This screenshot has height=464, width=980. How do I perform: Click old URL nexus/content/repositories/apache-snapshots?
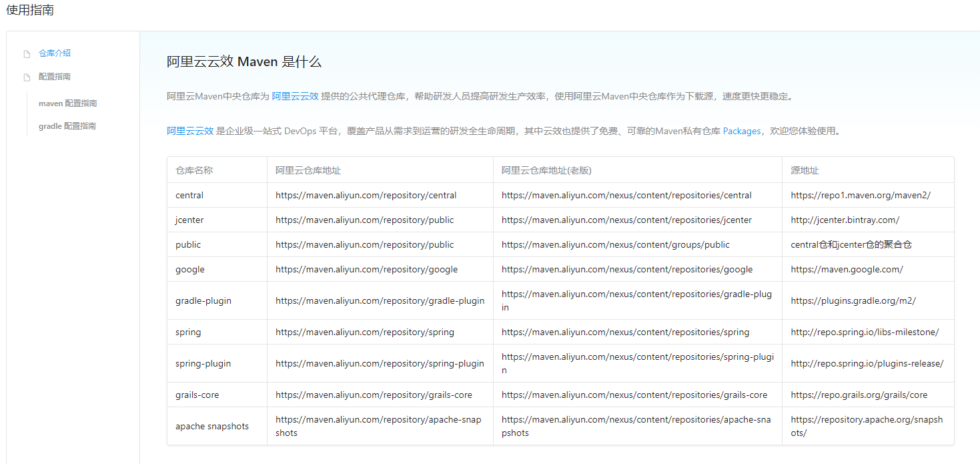[x=636, y=427]
